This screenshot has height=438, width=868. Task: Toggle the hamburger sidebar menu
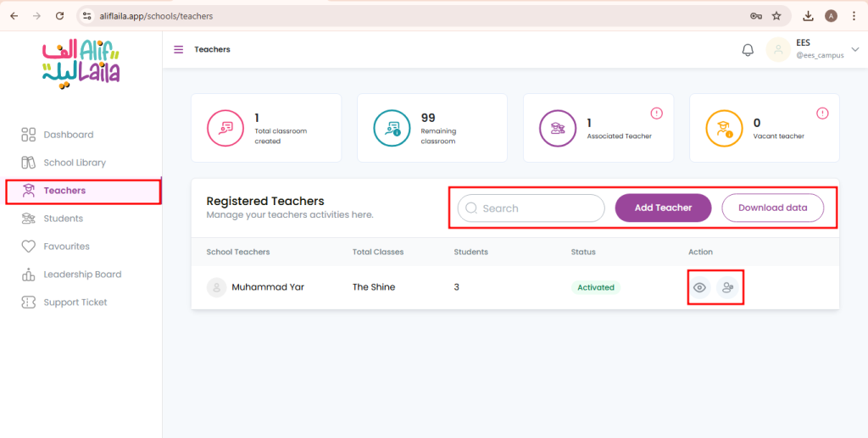click(x=178, y=50)
